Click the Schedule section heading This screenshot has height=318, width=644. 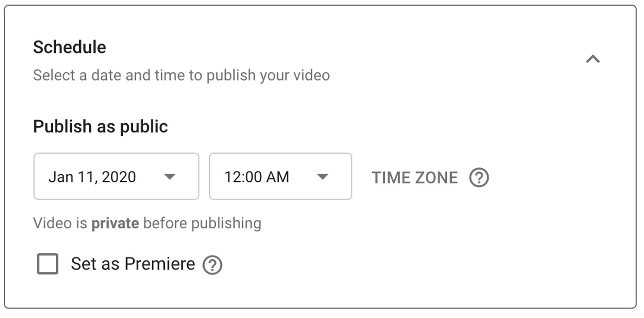tap(69, 47)
